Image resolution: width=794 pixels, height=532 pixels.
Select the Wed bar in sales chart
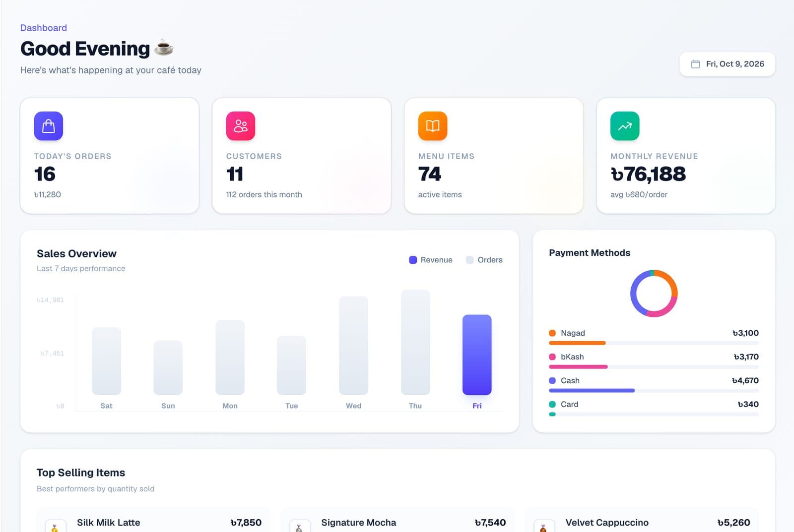click(x=353, y=346)
